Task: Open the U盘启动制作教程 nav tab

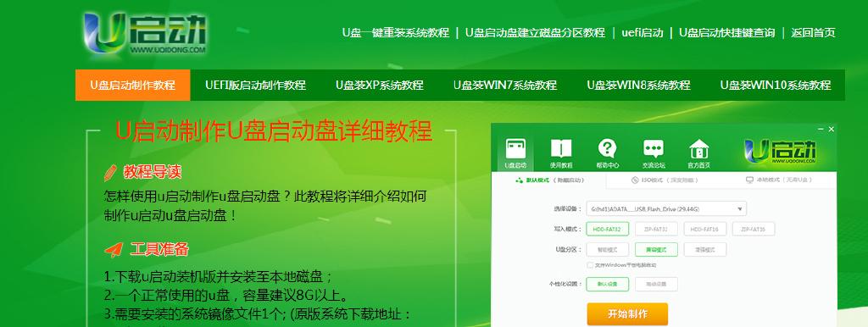Action: (x=133, y=86)
